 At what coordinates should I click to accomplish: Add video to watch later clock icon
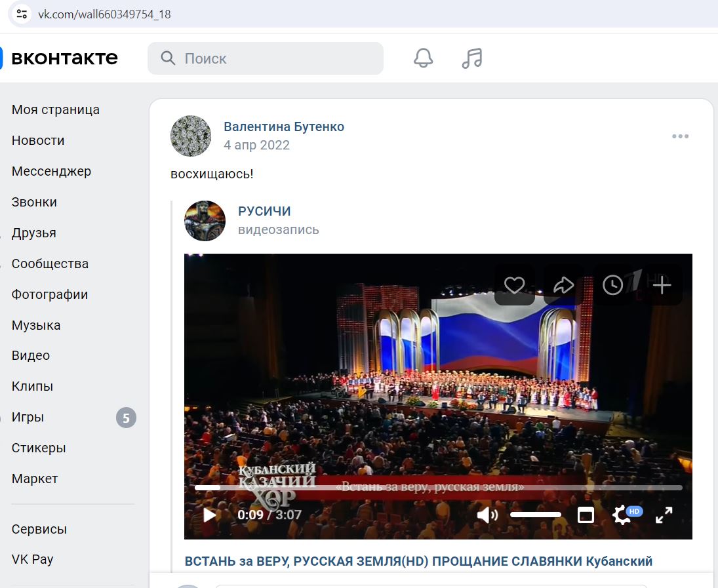(x=612, y=285)
